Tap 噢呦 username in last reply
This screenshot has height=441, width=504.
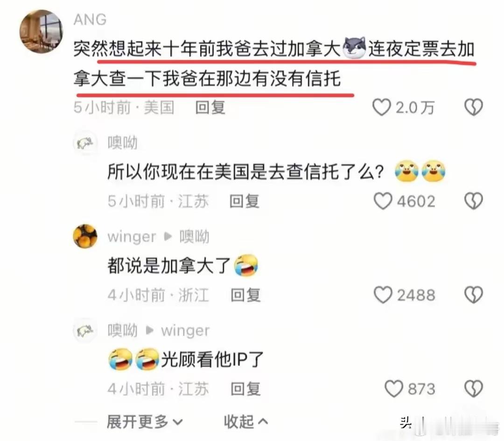tap(122, 331)
